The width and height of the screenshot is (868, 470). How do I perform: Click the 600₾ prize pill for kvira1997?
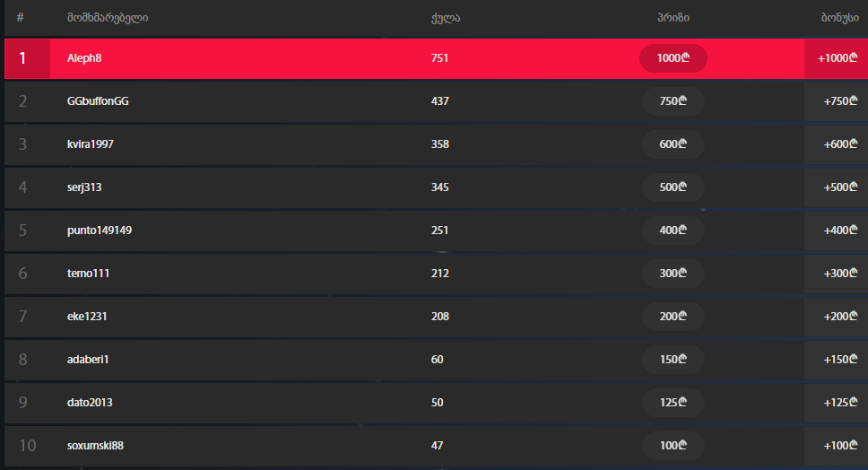coord(673,144)
